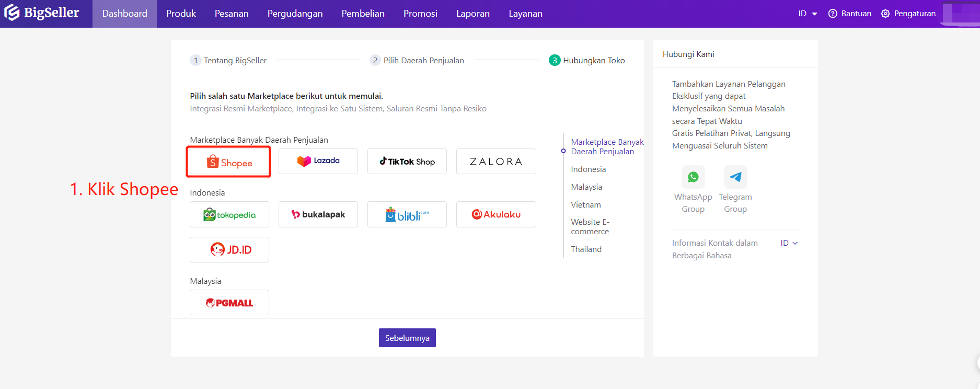
Task: Open the Pergudangan menu
Action: [295, 14]
